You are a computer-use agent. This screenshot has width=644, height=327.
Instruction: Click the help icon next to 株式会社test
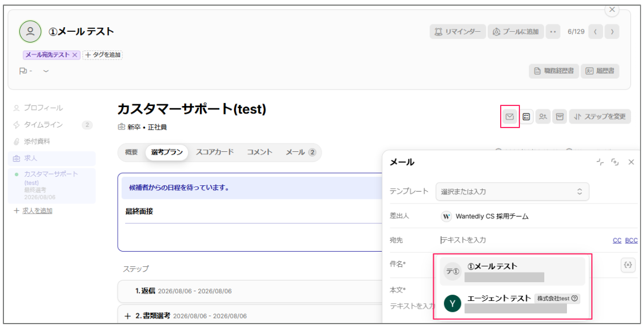click(574, 299)
